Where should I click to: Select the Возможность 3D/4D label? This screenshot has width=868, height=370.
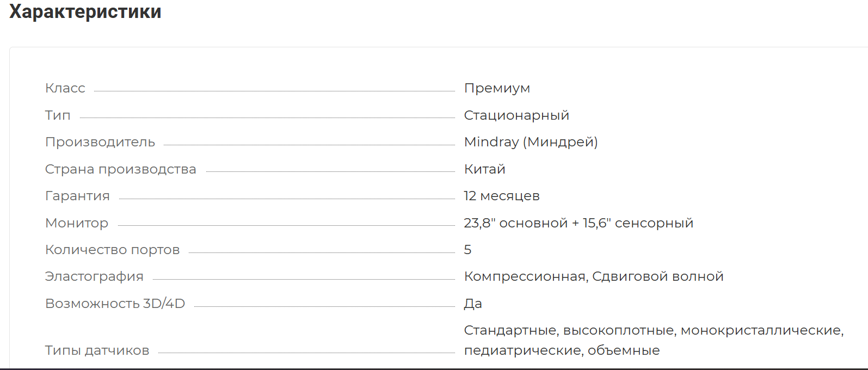point(115,304)
